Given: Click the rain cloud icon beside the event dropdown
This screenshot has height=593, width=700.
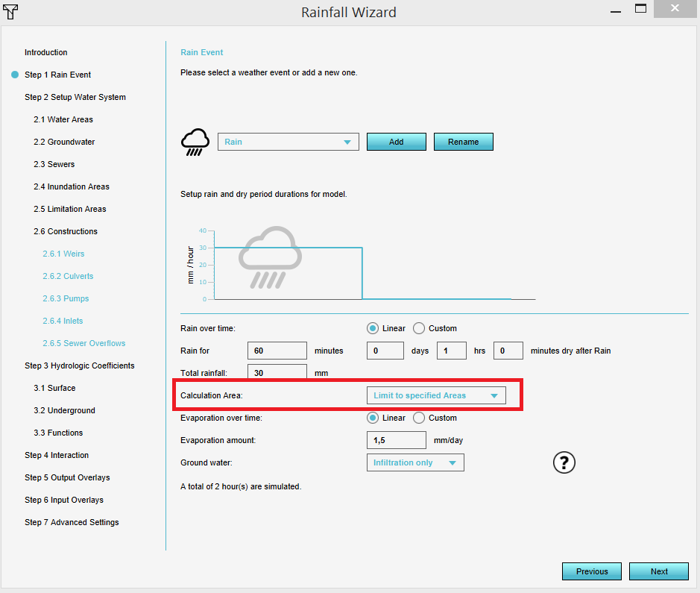Looking at the screenshot, I should tap(195, 142).
